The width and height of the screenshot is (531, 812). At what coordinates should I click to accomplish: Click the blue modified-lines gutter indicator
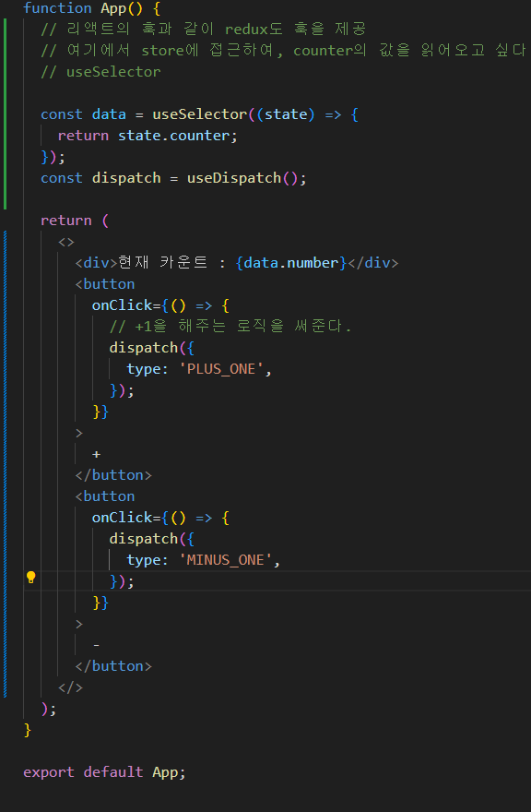click(x=6, y=464)
